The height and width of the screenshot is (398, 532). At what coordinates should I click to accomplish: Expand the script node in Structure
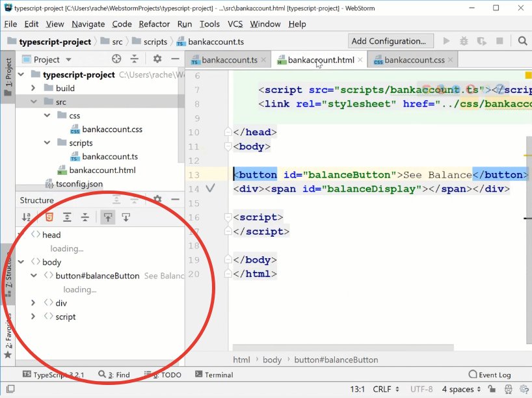(x=33, y=317)
